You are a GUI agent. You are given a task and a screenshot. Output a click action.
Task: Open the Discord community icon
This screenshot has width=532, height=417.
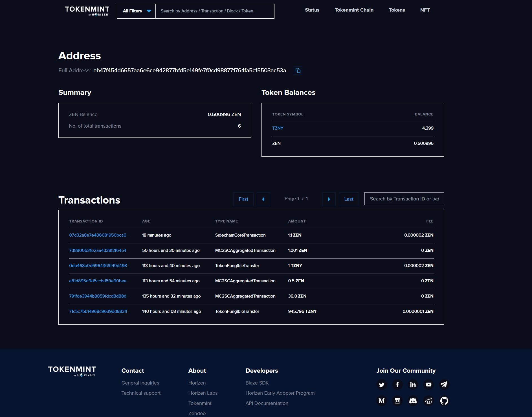click(x=413, y=401)
